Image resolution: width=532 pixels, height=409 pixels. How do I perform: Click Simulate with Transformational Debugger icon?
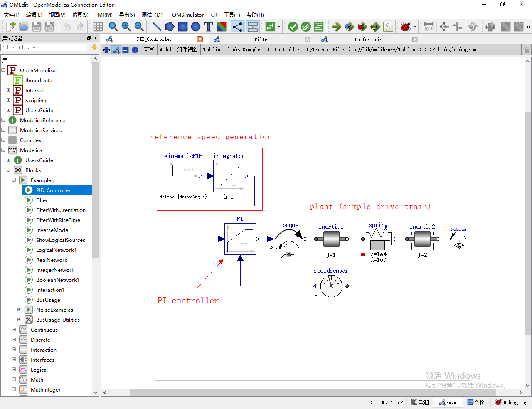pyautogui.click(x=349, y=27)
